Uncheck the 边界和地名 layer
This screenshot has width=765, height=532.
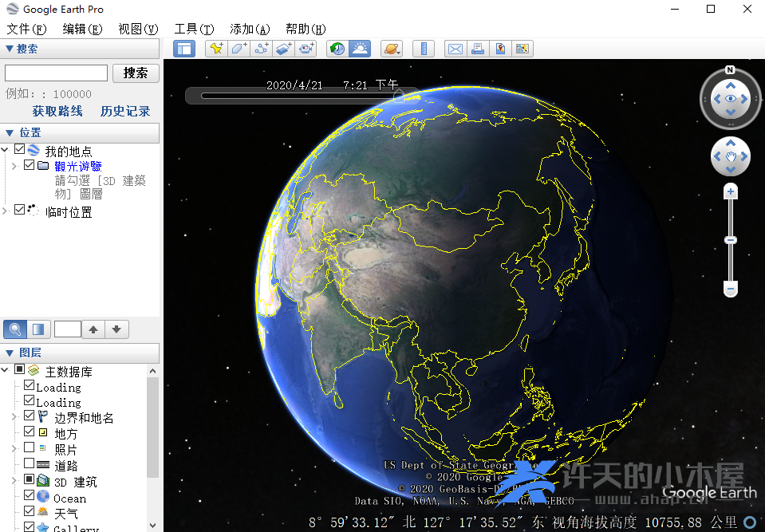point(30,416)
